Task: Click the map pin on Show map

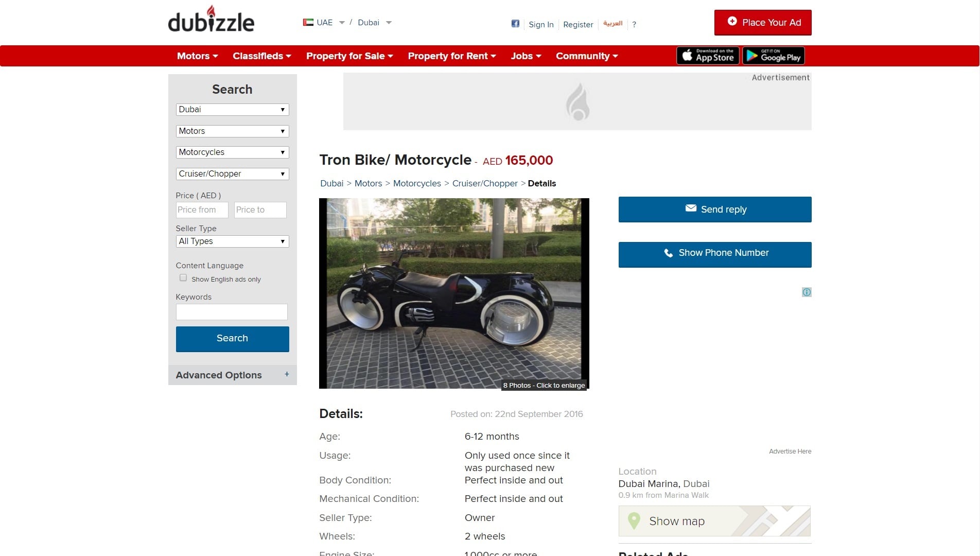Action: (634, 520)
